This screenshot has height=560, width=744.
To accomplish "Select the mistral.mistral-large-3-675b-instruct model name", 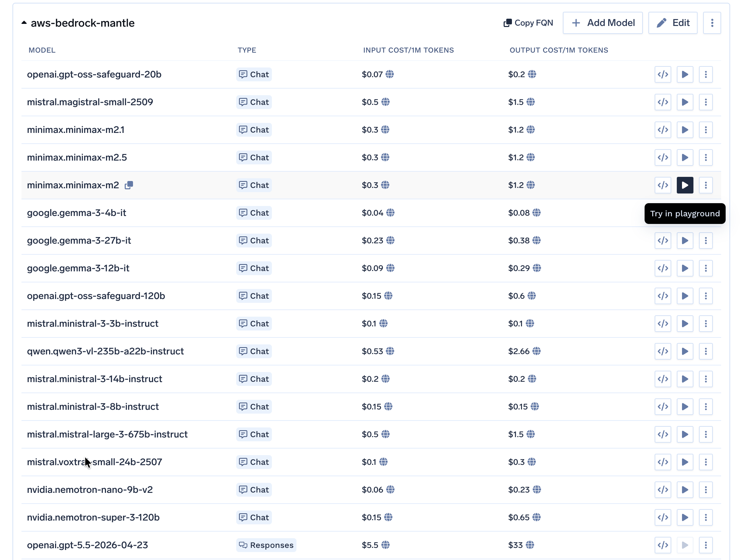I will coord(107,434).
